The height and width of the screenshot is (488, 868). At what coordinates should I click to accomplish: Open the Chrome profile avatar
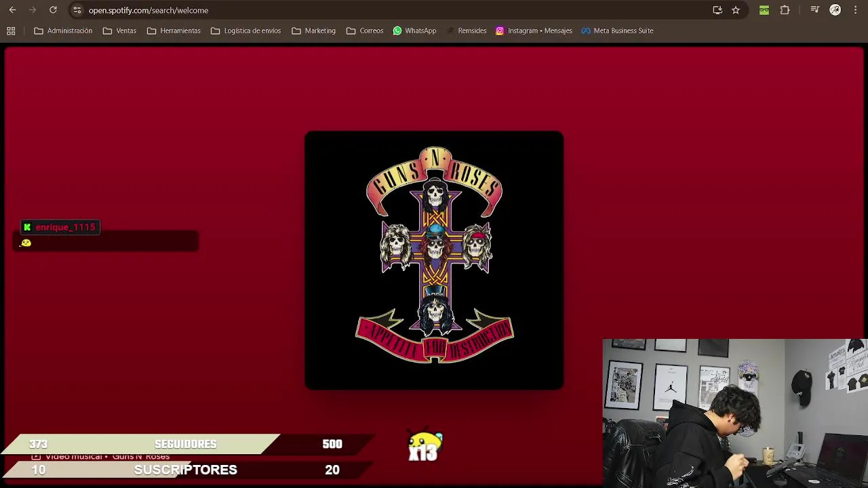click(835, 10)
